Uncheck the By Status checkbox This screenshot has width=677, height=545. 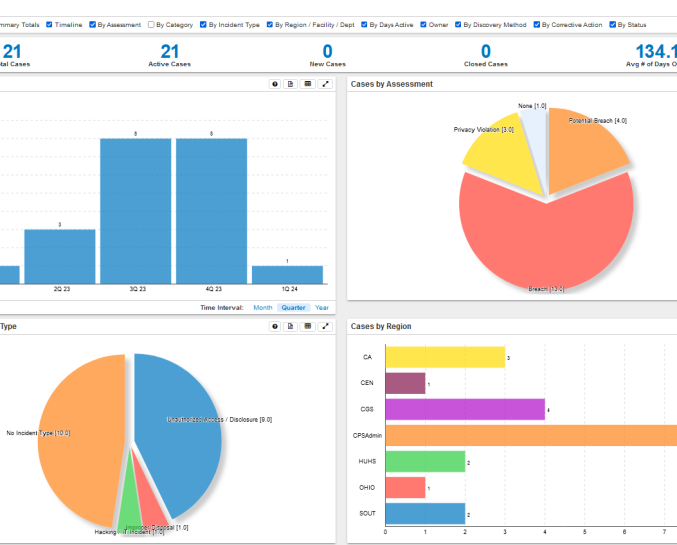(x=610, y=24)
